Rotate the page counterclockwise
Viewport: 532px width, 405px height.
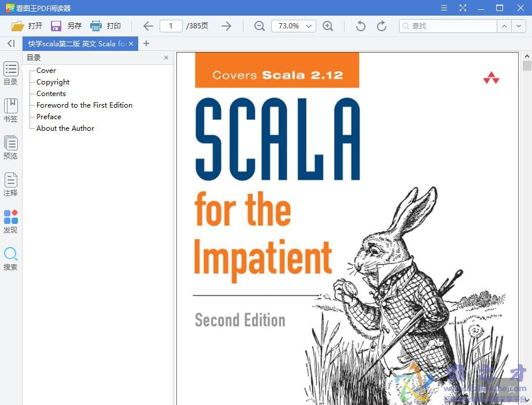pos(360,26)
